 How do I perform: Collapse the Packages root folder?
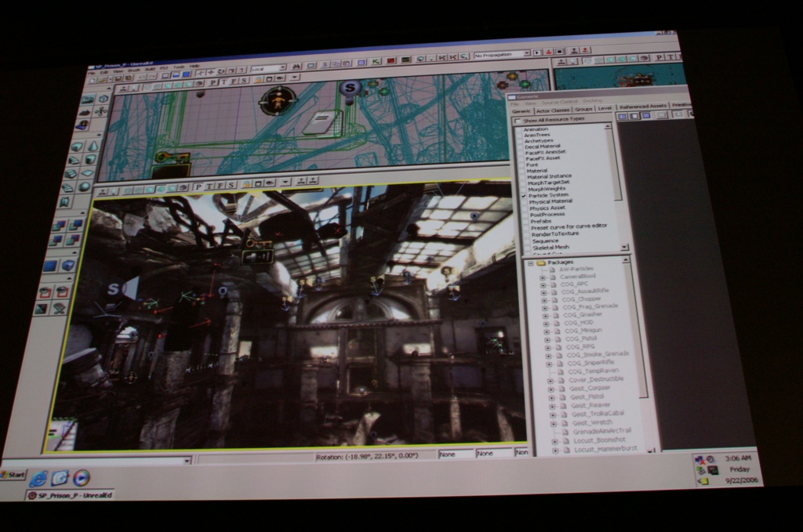(530, 262)
